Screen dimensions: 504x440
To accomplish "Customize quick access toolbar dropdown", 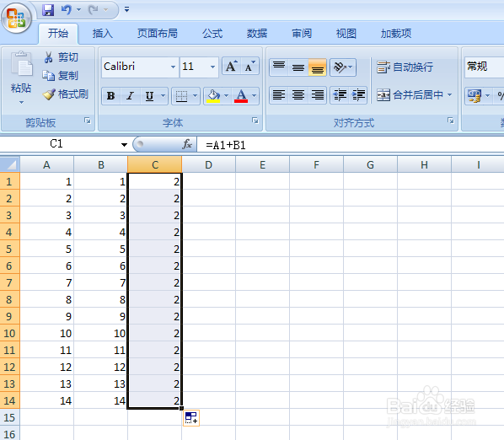I will click(x=126, y=9).
